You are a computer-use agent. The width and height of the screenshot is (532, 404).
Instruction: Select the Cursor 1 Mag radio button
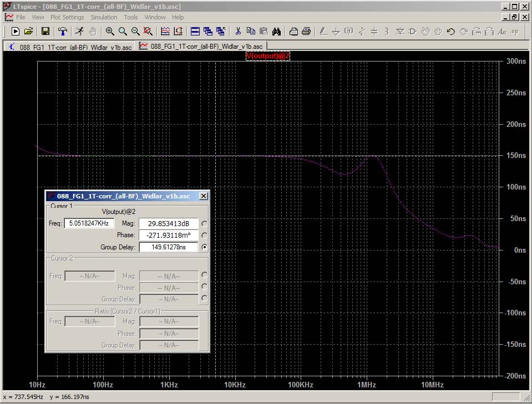click(205, 224)
